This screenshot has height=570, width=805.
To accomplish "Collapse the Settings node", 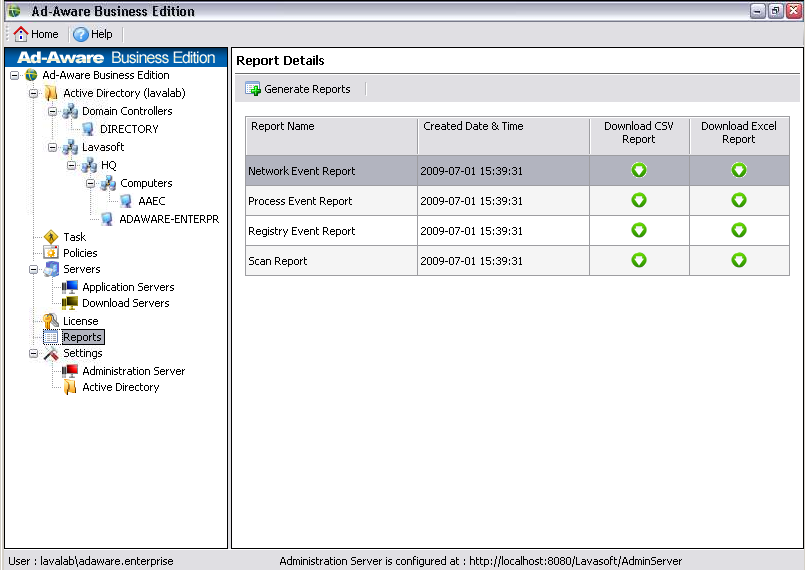I will coord(33,353).
